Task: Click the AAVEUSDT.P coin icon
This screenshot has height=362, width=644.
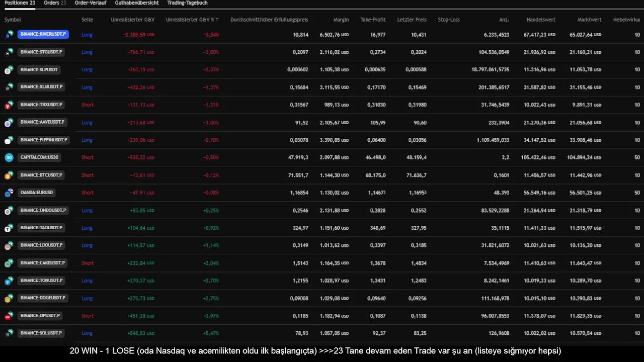Action: (x=9, y=122)
